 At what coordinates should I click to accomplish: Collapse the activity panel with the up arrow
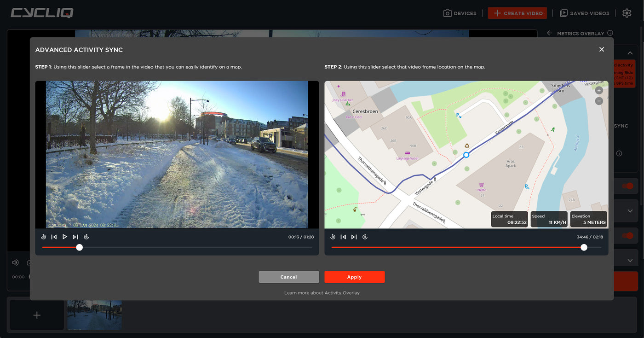(x=630, y=52)
